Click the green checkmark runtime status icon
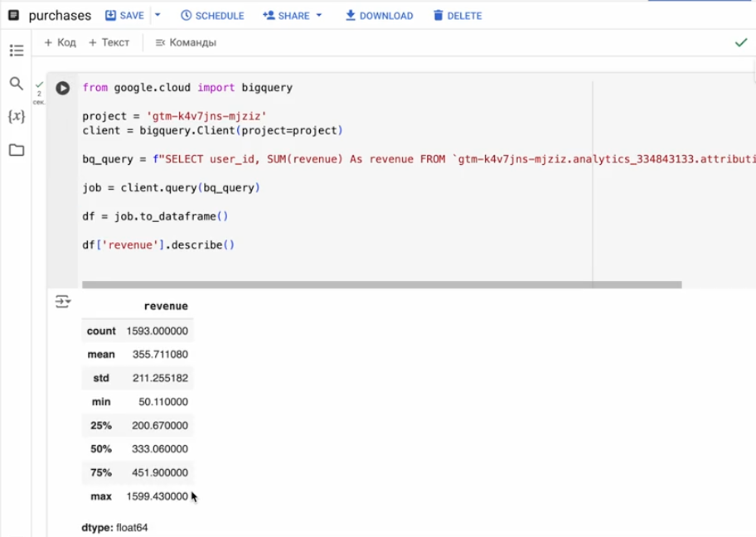The width and height of the screenshot is (756, 537). (740, 42)
